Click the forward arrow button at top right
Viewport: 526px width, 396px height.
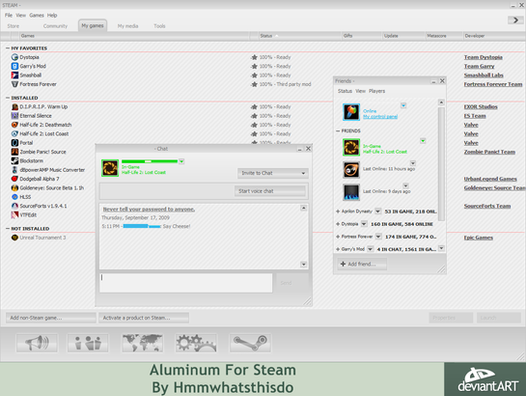tap(515, 20)
